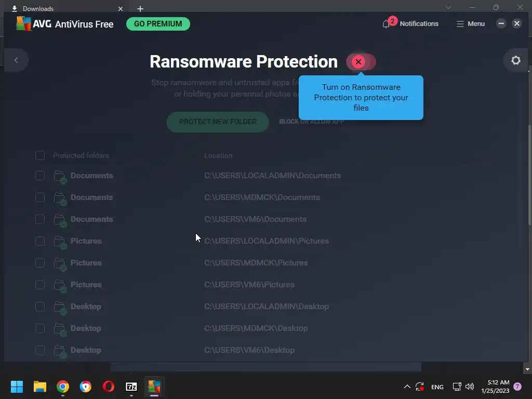The width and height of the screenshot is (532, 399).
Task: Open the ENG language switcher
Action: tap(437, 387)
